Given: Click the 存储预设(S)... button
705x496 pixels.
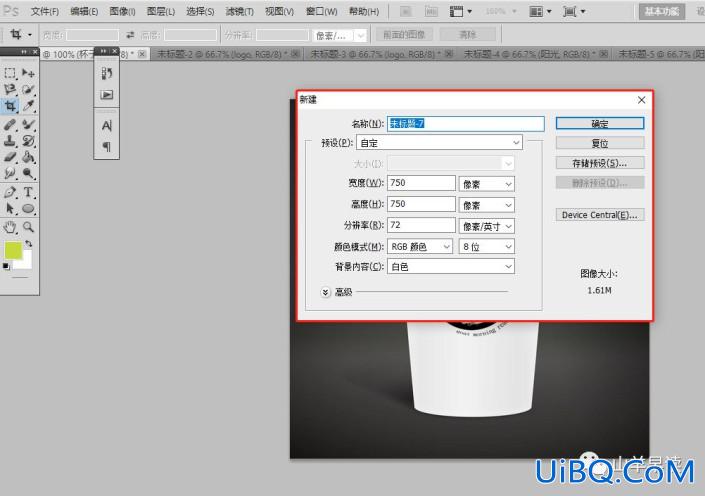Looking at the screenshot, I should [600, 163].
